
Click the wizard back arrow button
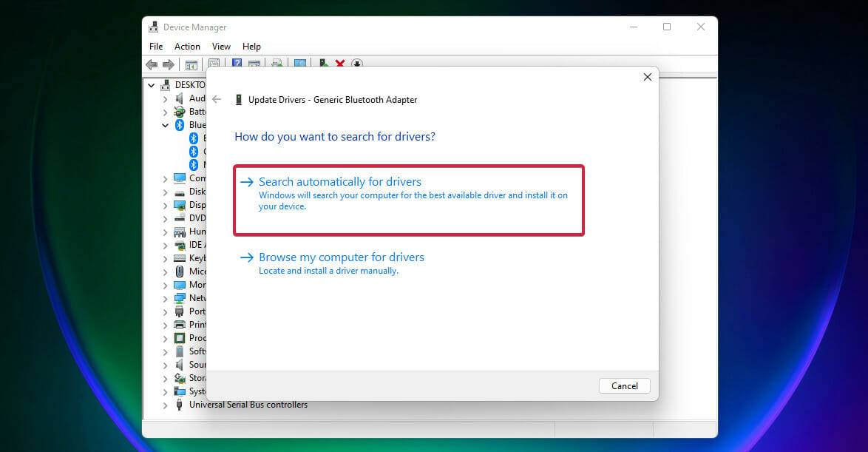(x=216, y=99)
